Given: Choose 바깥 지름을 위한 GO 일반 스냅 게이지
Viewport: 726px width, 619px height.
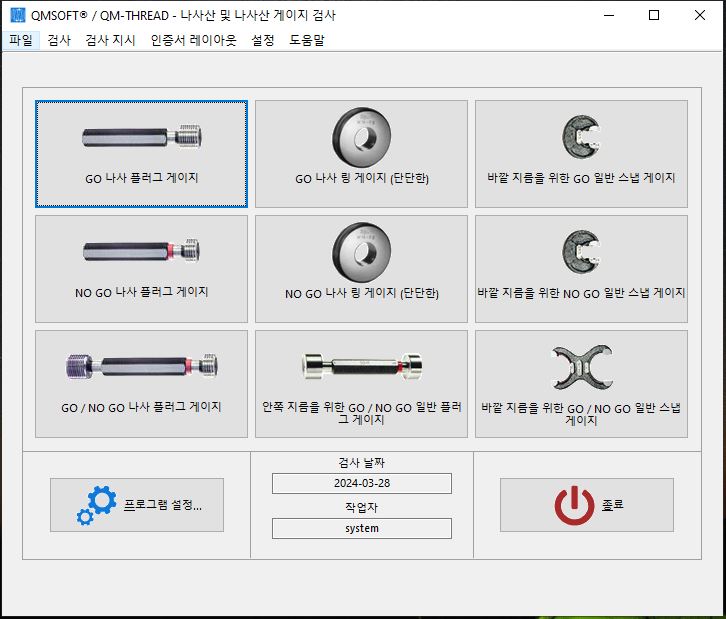Looking at the screenshot, I should pos(581,154).
